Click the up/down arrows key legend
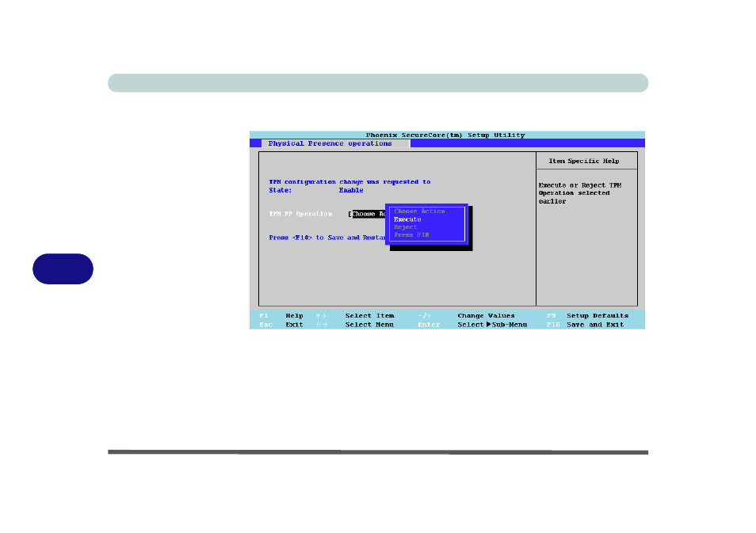756x533 pixels. pyautogui.click(x=321, y=316)
